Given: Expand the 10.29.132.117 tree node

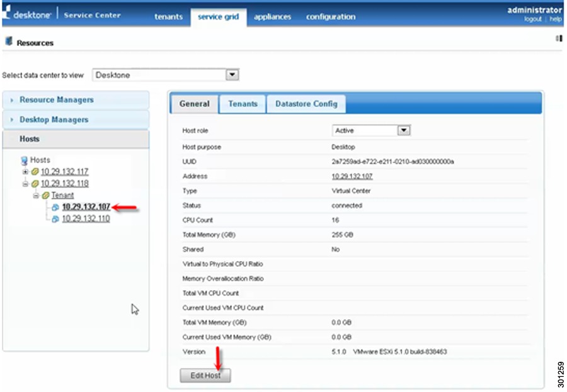Looking at the screenshot, I should click(25, 172).
